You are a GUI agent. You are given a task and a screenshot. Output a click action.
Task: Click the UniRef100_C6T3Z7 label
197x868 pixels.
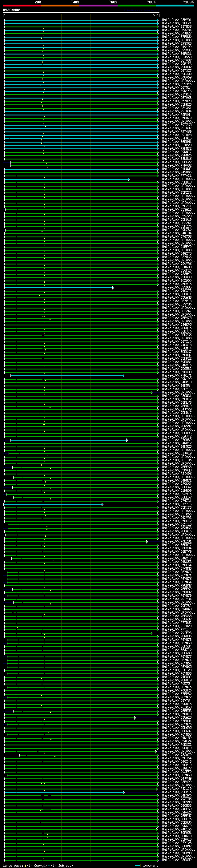(176, 71)
